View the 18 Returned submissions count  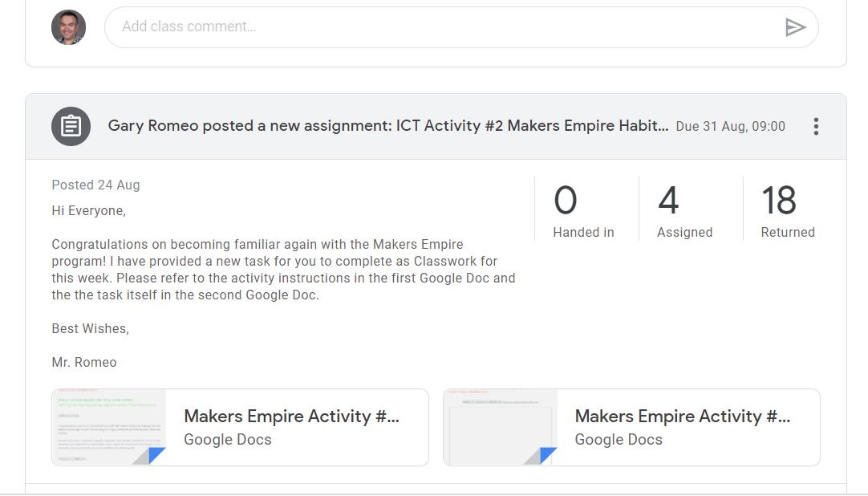[x=788, y=210]
